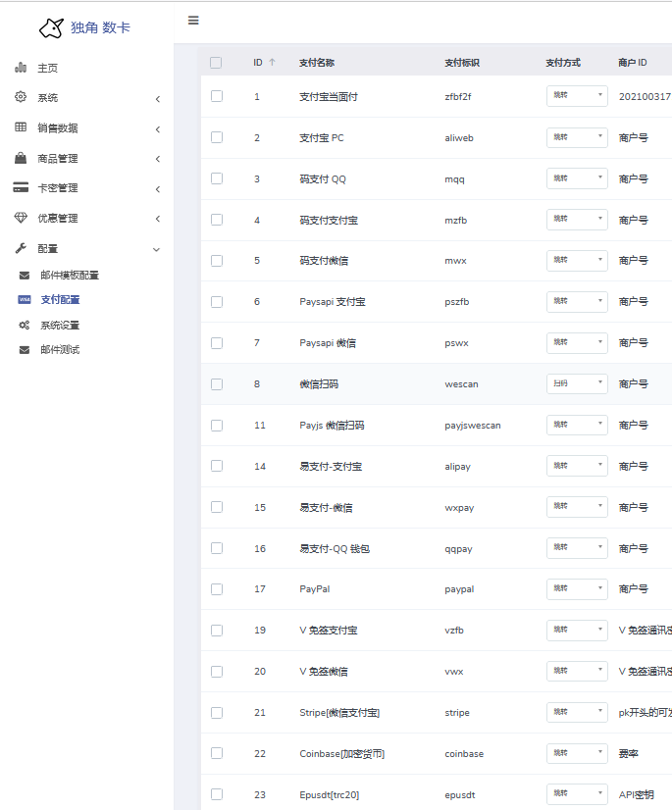Viewport: 672px width, 810px height.
Task: Click the 'coinbase' identifier cell
Action: tap(464, 754)
